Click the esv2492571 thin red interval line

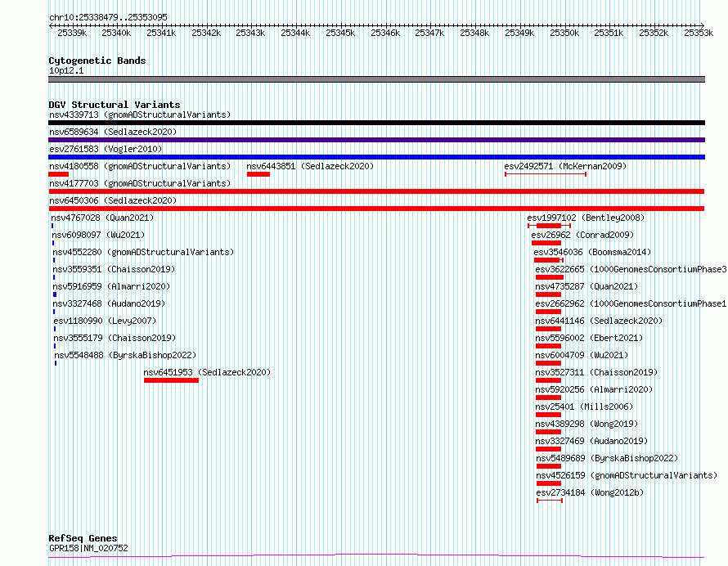pyautogui.click(x=546, y=174)
